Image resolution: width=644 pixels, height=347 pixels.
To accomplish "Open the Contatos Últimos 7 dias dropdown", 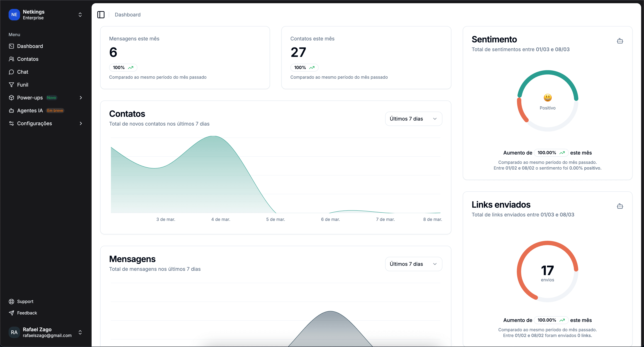I will pos(413,119).
